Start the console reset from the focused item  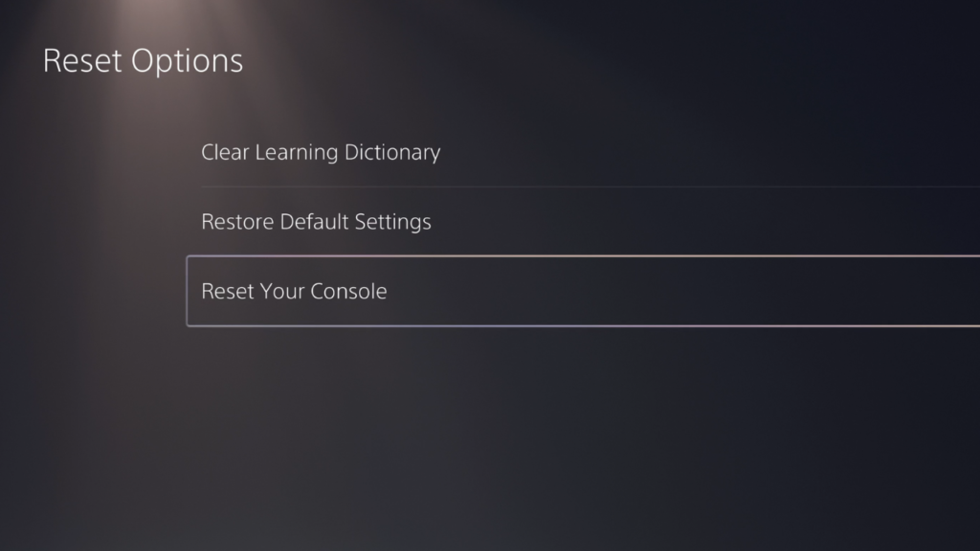tap(583, 291)
